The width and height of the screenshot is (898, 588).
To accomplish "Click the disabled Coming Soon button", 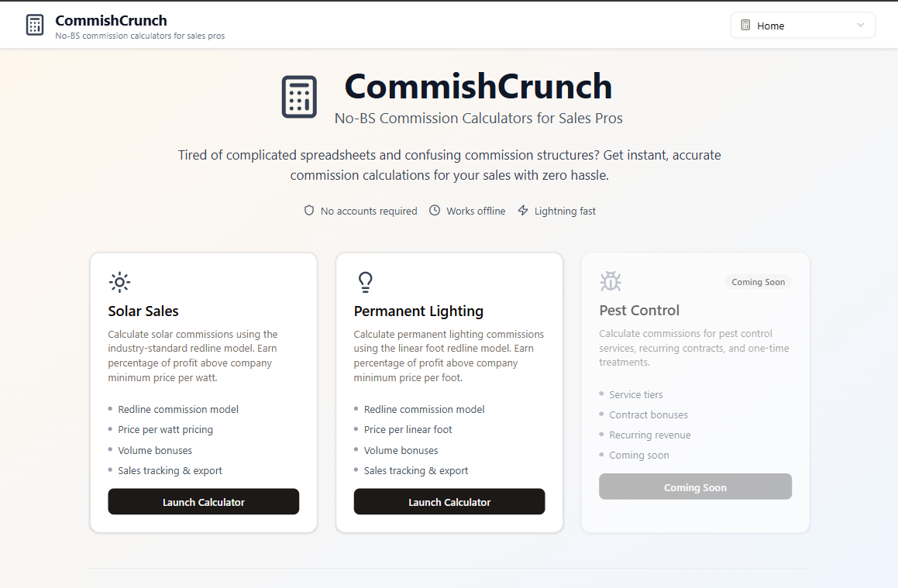I will (x=695, y=487).
